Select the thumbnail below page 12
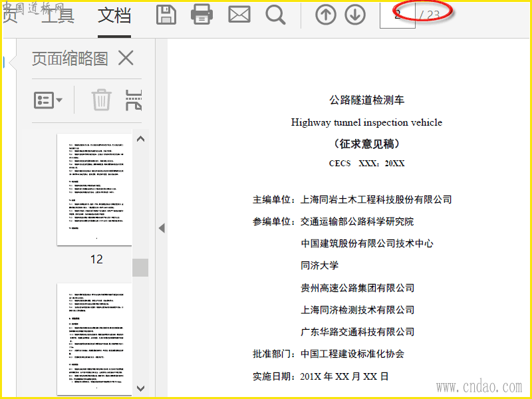Image resolution: width=532 pixels, height=399 pixels. [94, 339]
